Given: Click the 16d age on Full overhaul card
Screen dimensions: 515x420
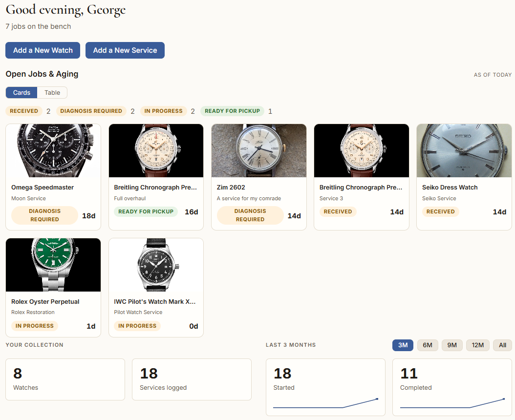Looking at the screenshot, I should pyautogui.click(x=192, y=212).
